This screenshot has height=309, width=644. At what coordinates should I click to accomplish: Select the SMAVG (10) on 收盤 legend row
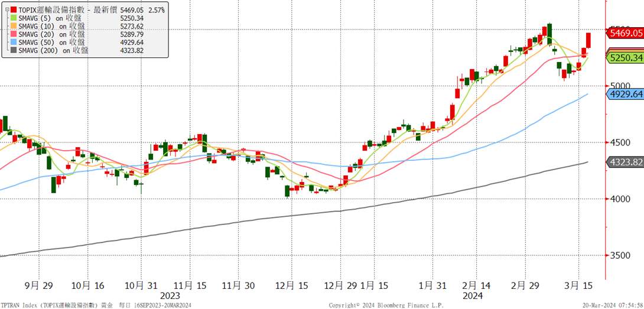(x=51, y=26)
